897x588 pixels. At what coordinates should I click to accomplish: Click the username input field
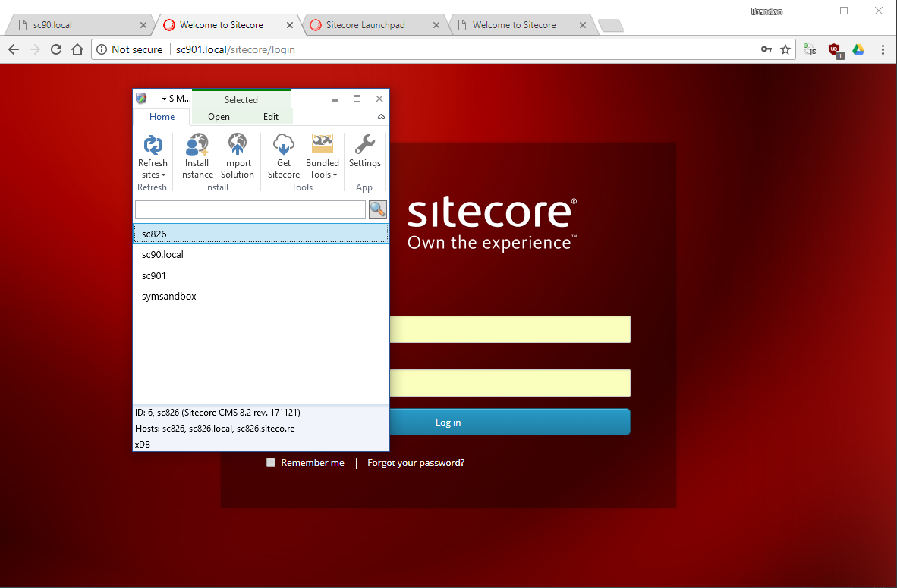pyautogui.click(x=510, y=329)
